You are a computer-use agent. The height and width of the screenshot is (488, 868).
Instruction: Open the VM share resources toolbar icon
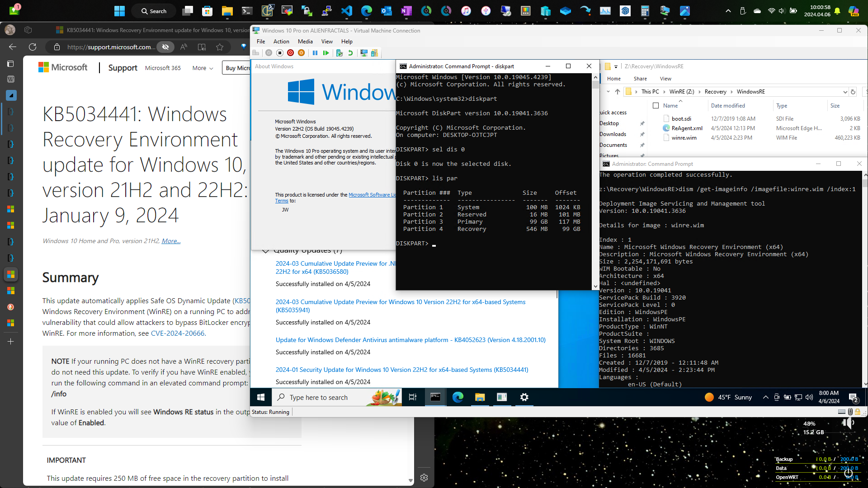point(374,53)
